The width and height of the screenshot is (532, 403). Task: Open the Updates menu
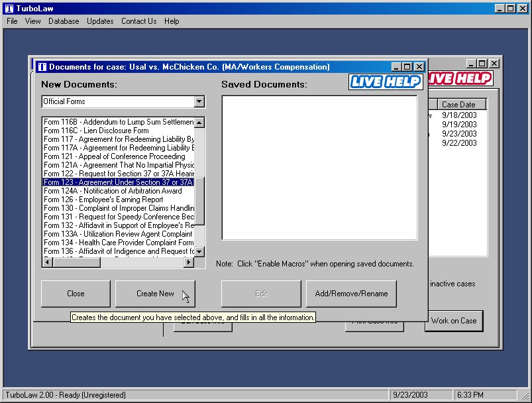click(x=100, y=21)
